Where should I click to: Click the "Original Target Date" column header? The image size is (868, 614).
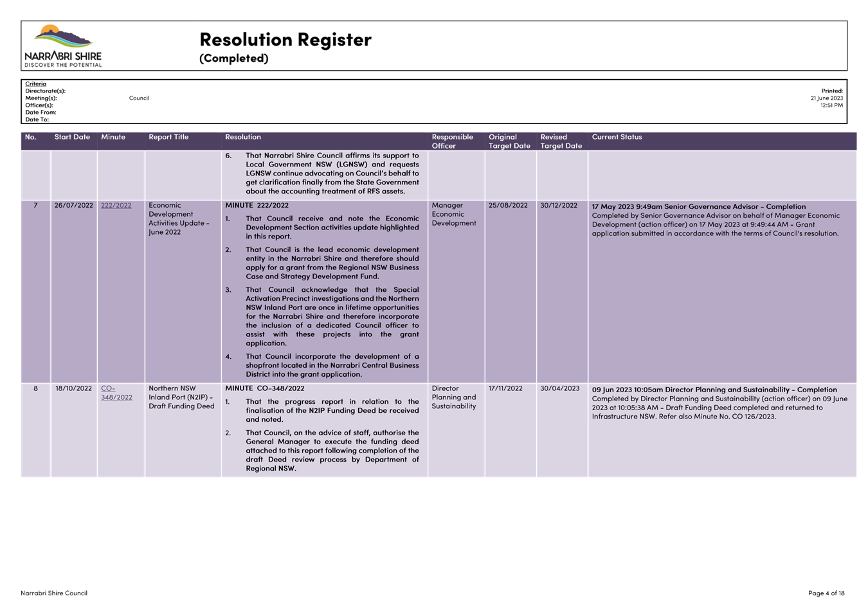509,141
